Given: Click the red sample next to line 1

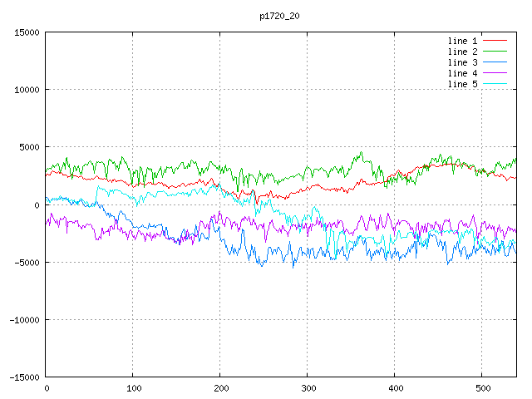Looking at the screenshot, I should point(495,41).
